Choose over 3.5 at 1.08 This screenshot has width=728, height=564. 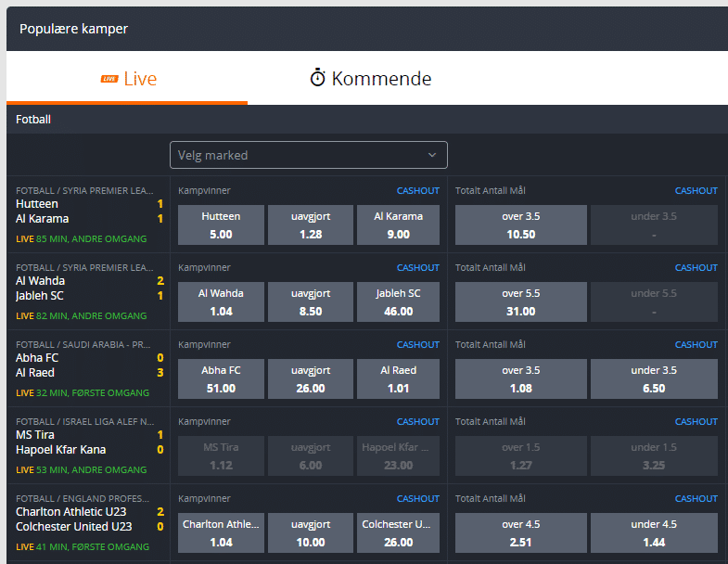click(x=521, y=379)
